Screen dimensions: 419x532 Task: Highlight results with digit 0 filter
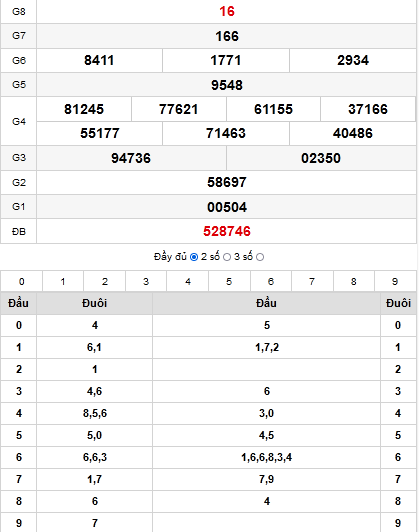(21, 281)
